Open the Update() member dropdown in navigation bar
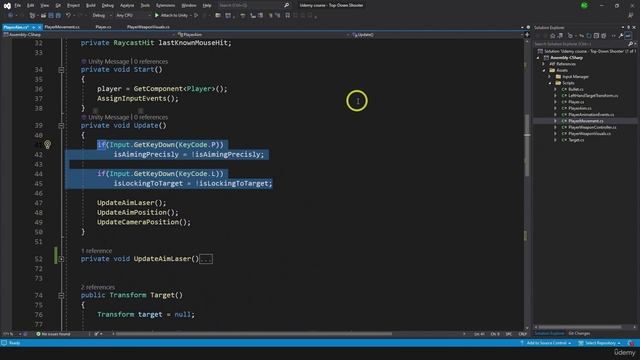Viewport: 640px width, 360px height. click(436, 35)
